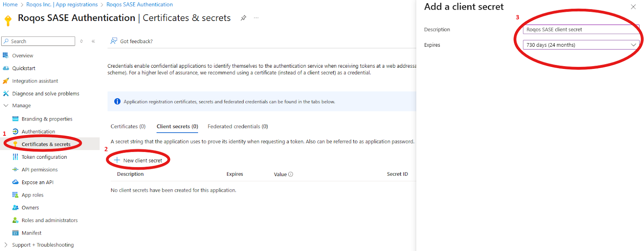Image resolution: width=644 pixels, height=251 pixels.
Task: Open App roles menu item
Action: pos(33,195)
